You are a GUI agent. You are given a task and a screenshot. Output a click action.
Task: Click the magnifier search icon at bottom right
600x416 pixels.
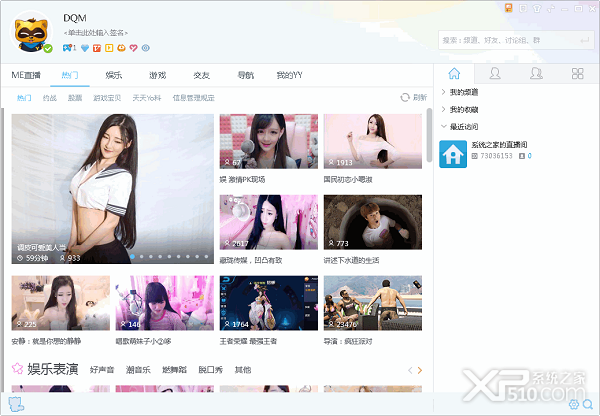587,404
